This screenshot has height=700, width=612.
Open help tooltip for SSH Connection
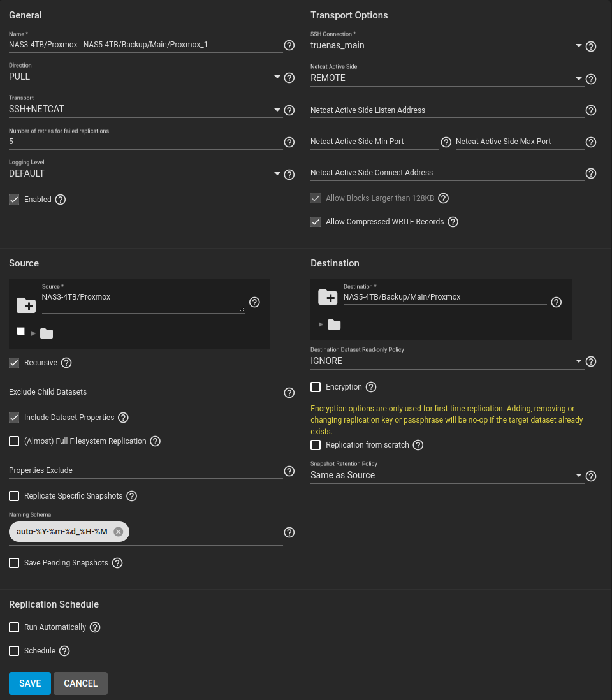pos(591,47)
